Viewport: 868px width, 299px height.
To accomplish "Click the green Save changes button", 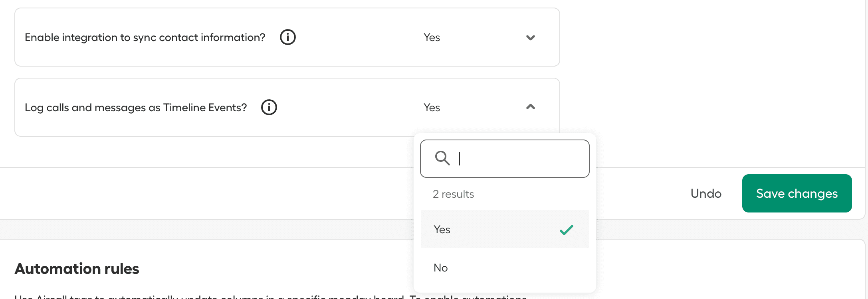I will [x=797, y=193].
